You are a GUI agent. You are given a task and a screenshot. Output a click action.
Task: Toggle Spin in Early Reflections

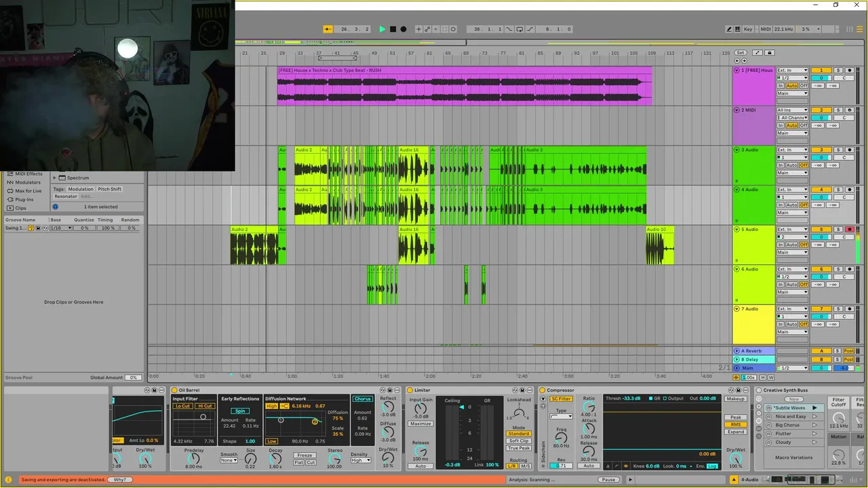[240, 411]
